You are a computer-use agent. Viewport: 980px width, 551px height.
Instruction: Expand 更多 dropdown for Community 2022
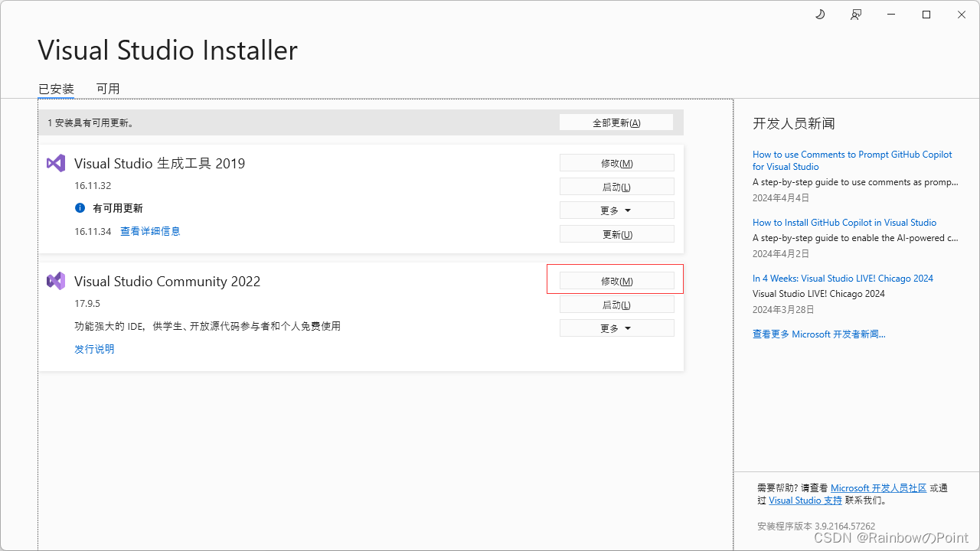pyautogui.click(x=617, y=328)
